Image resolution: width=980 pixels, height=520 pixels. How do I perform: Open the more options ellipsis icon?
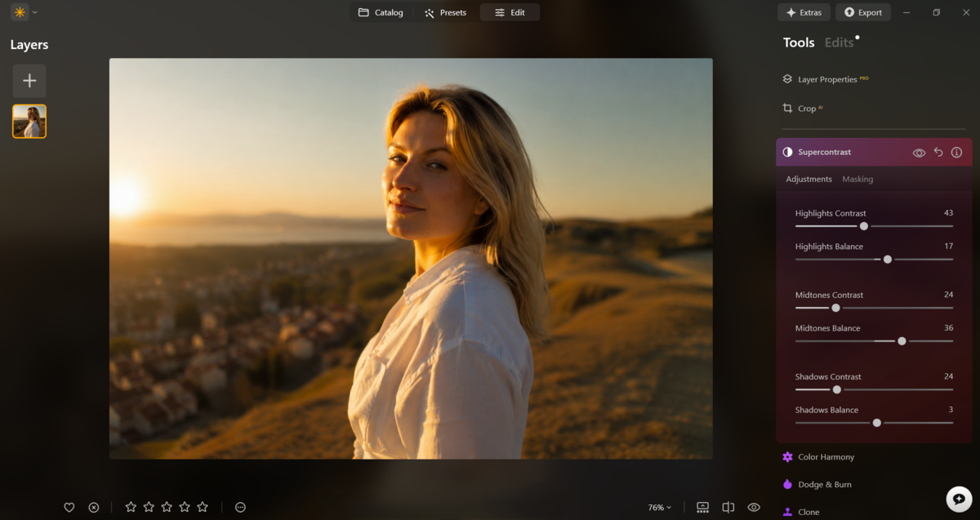(x=240, y=507)
